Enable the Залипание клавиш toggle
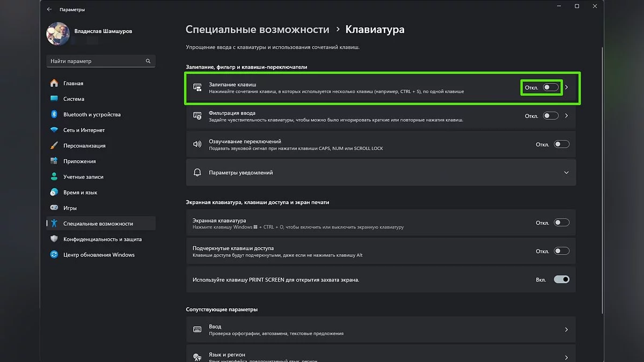 pos(551,87)
